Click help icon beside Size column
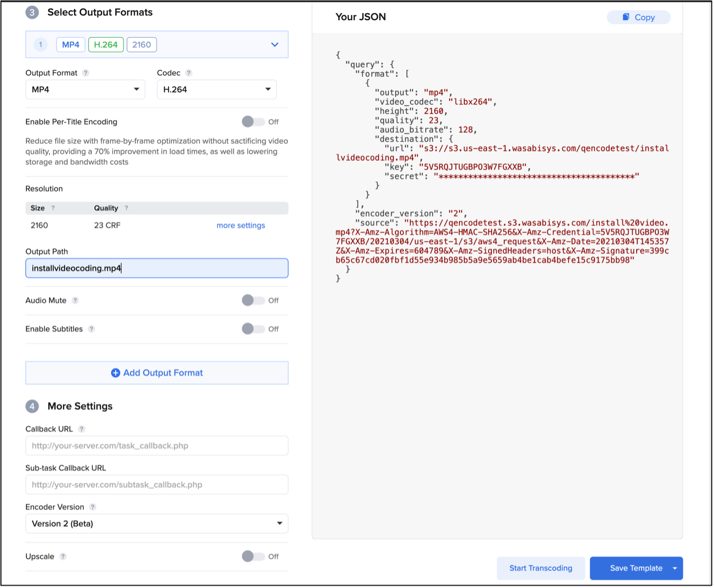 point(53,208)
